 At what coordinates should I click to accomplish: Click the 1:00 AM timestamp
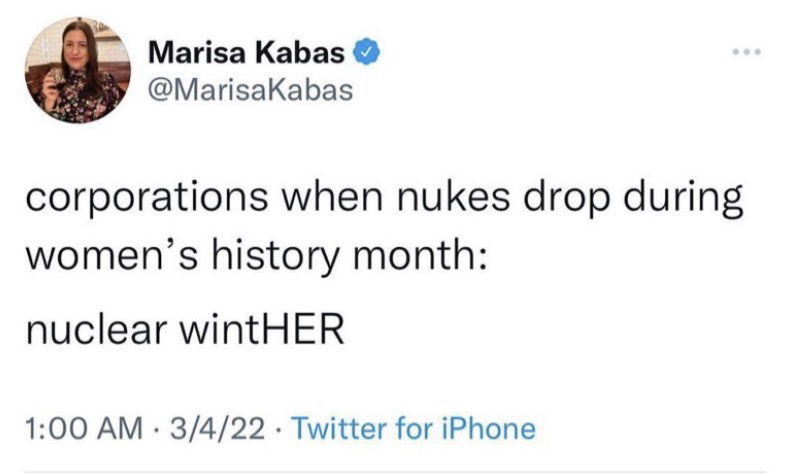click(x=88, y=430)
